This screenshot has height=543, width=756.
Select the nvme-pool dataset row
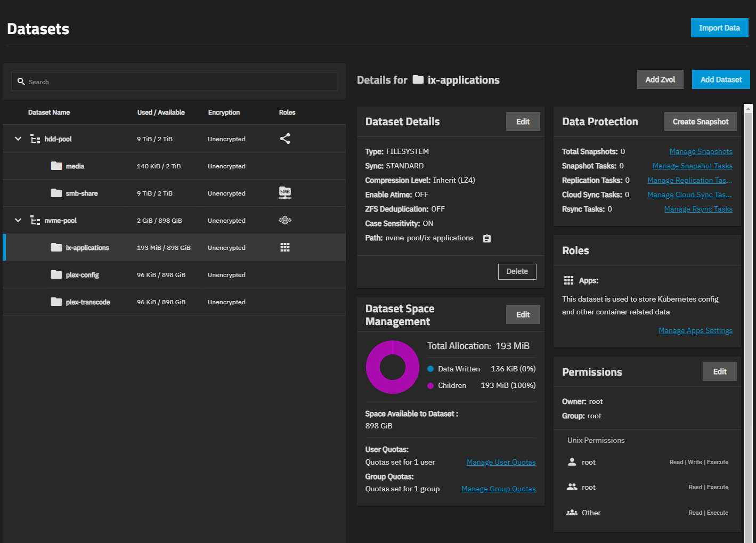coord(174,220)
